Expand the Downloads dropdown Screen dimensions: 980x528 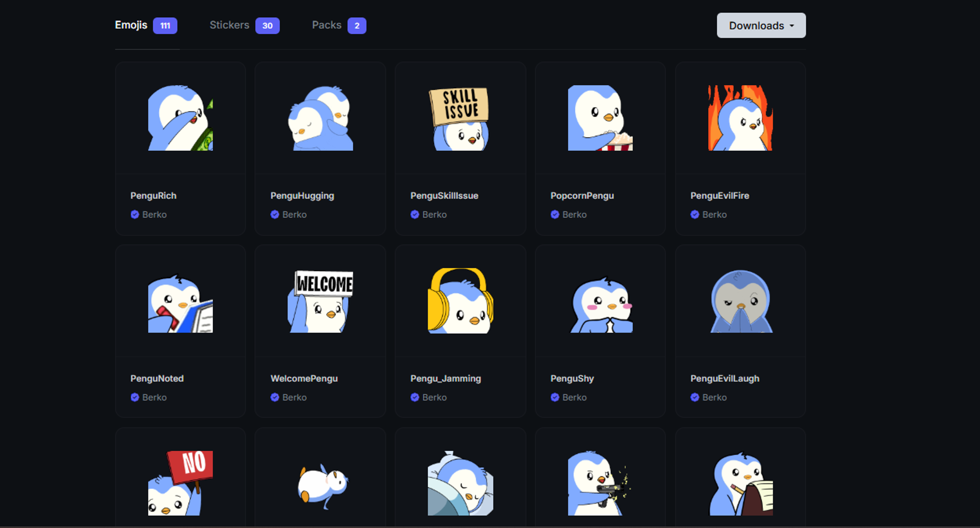[761, 26]
